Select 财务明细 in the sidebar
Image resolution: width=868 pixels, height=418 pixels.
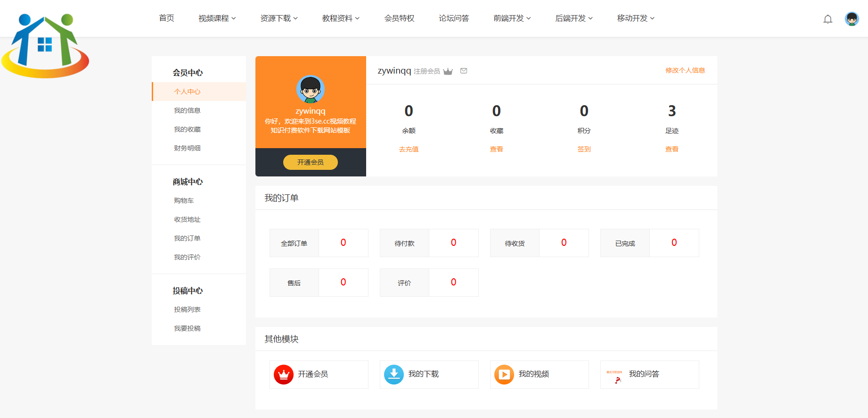click(187, 148)
